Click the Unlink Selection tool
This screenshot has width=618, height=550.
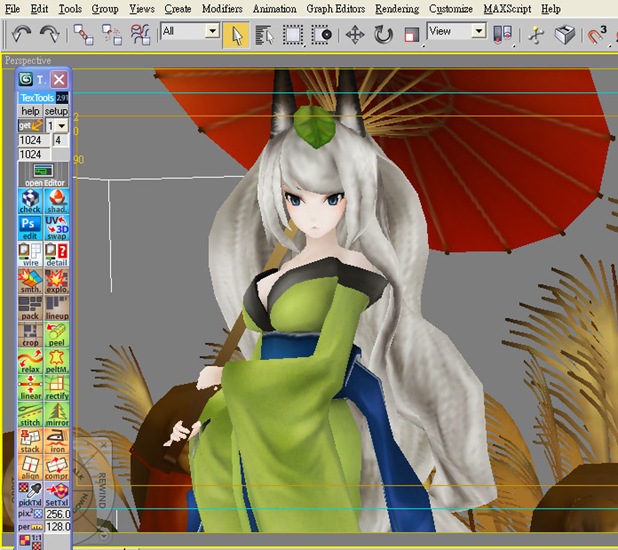tap(112, 35)
